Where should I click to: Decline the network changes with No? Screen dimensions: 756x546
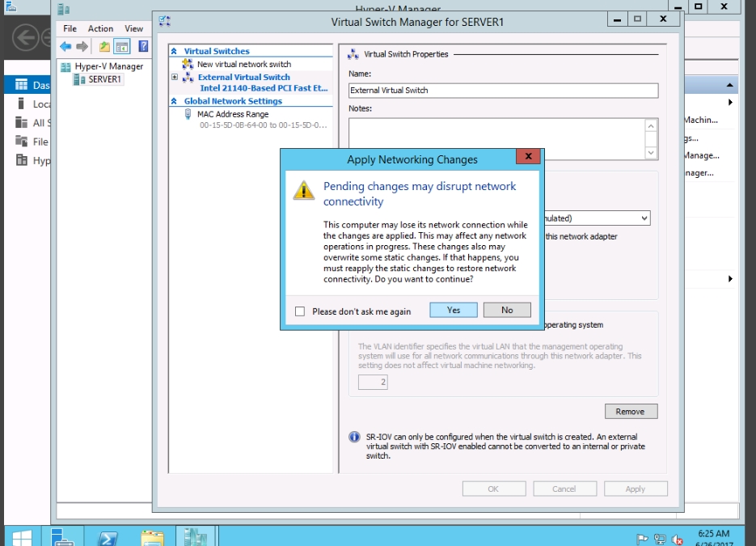(507, 310)
